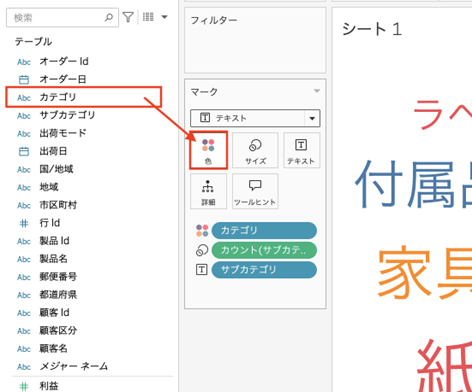Select the カウント(サブカテ.. green pill
The height and width of the screenshot is (392, 472).
coord(264,250)
